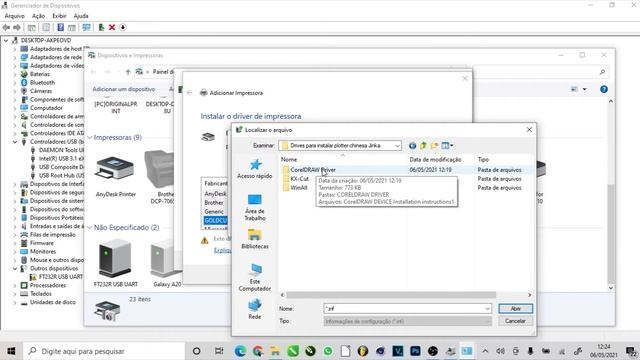Screen dimensions: 640x360
Task: Sort by Nome column header
Action: (x=289, y=160)
